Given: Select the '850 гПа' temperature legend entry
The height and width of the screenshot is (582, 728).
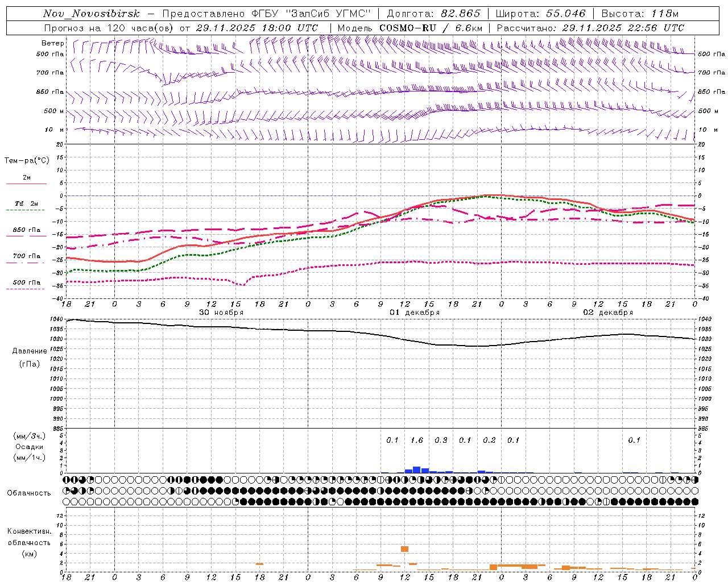Looking at the screenshot, I should [x=27, y=230].
